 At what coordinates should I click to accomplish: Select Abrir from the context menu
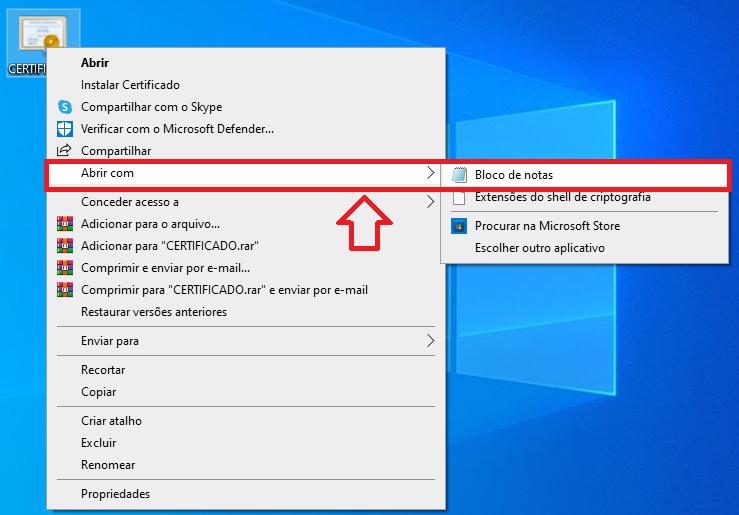[95, 62]
